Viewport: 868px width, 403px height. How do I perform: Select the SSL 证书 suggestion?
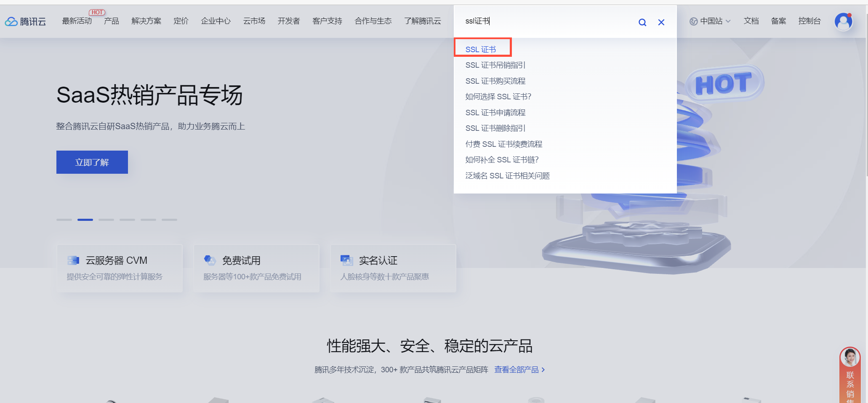point(481,50)
